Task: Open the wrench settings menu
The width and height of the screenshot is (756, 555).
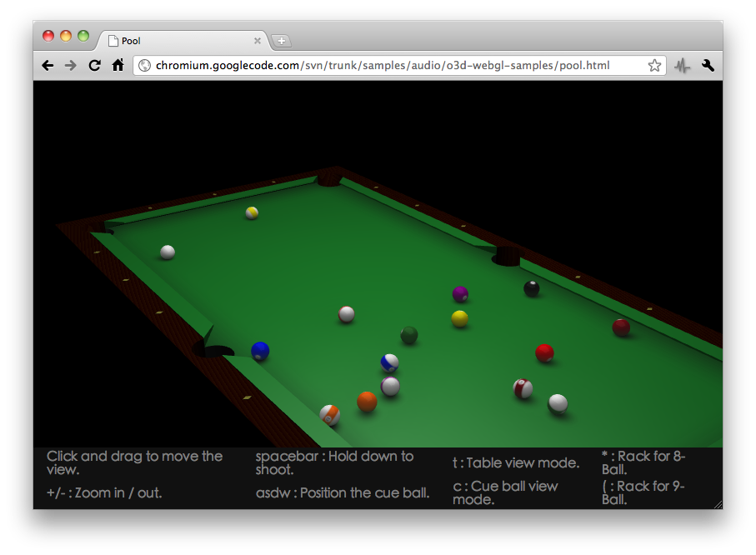Action: [x=708, y=65]
